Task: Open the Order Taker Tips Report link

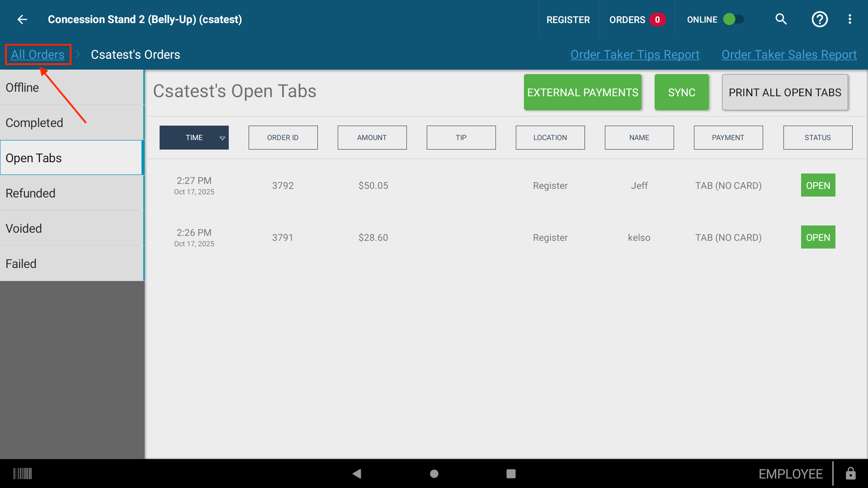Action: tap(635, 55)
